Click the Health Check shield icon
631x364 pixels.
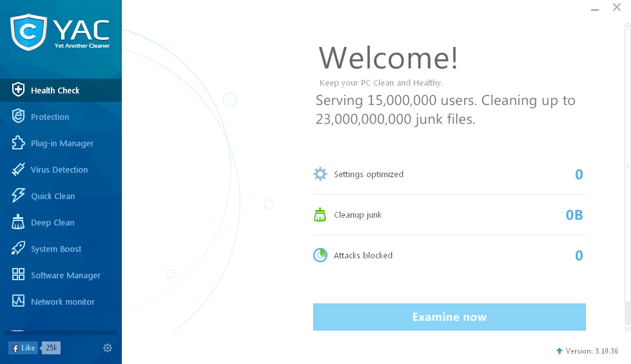point(18,90)
